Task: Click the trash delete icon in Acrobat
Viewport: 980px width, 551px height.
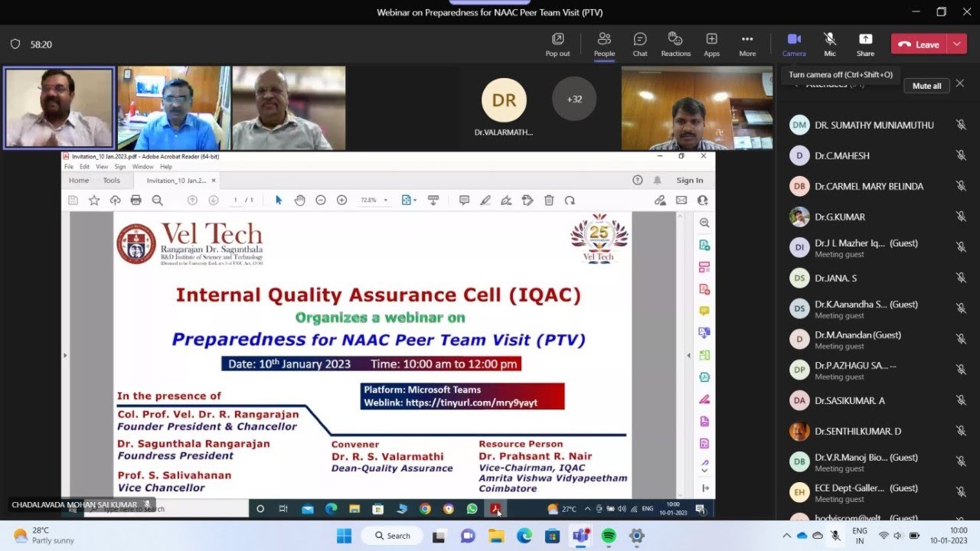Action: pyautogui.click(x=549, y=200)
